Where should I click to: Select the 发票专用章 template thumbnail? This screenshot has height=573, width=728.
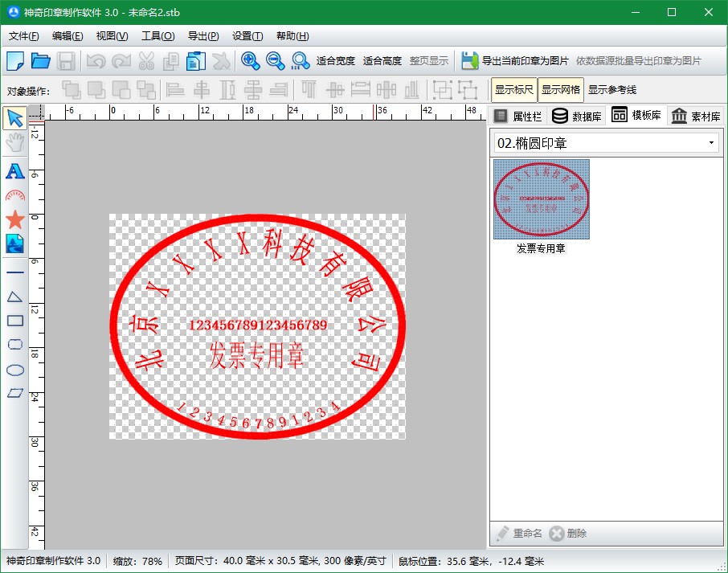point(541,199)
